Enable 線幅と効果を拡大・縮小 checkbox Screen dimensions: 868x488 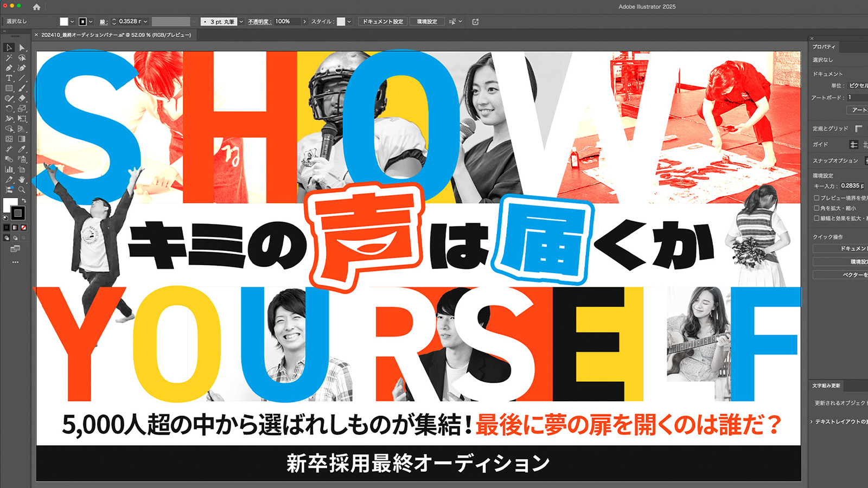tap(816, 218)
